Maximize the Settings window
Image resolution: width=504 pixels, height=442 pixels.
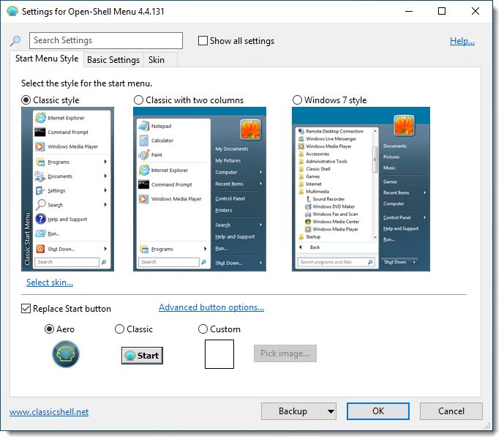(x=442, y=11)
